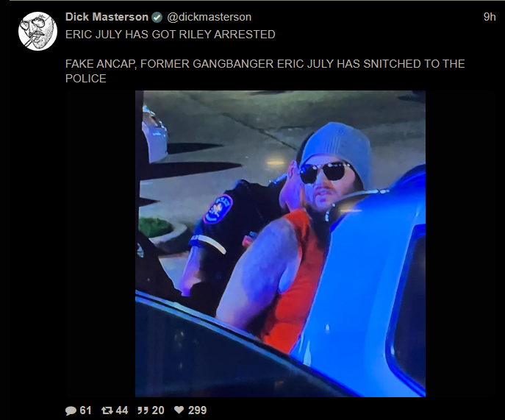The height and width of the screenshot is (420, 505).
Task: Open the post permalink via 9h timestamp
Action: [490, 17]
